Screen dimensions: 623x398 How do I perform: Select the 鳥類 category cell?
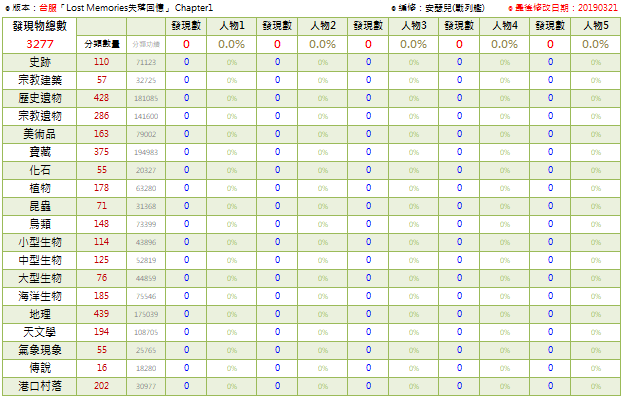click(x=39, y=224)
